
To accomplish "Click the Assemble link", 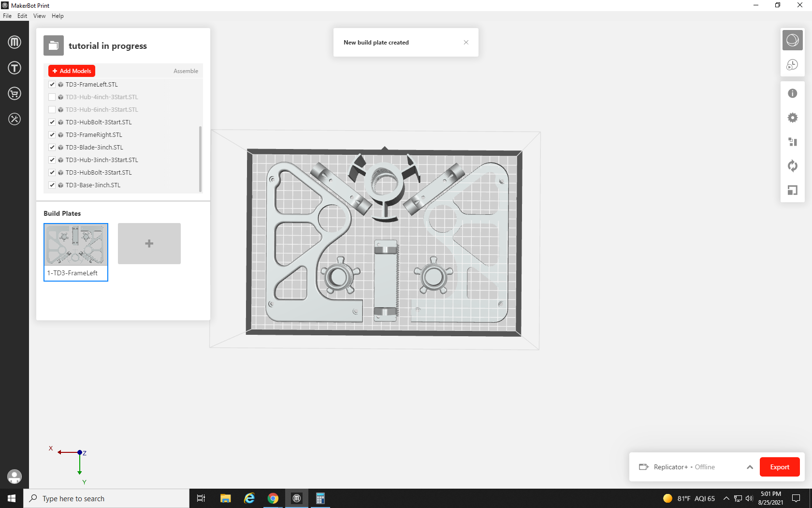I will point(186,71).
